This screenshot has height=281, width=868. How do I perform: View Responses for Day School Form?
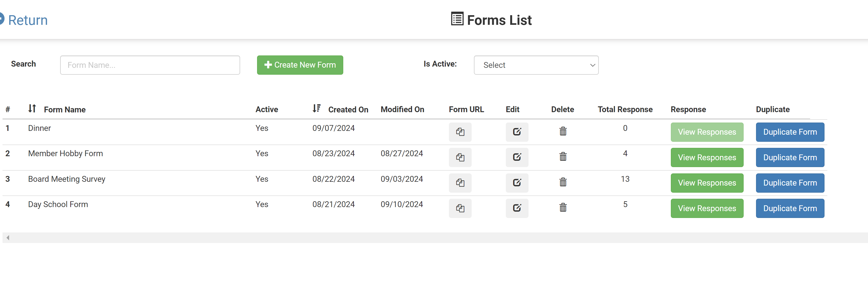[706, 209]
